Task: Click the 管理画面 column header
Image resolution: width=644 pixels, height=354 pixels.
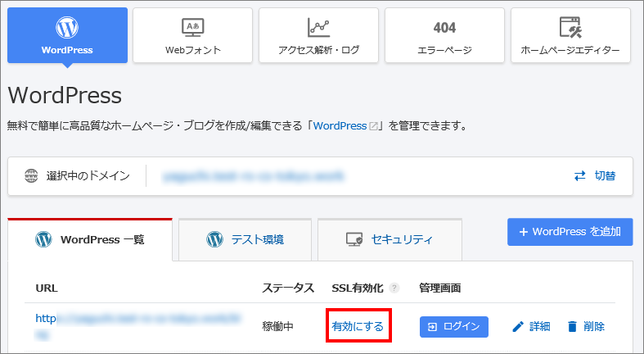Action: pyautogui.click(x=440, y=288)
